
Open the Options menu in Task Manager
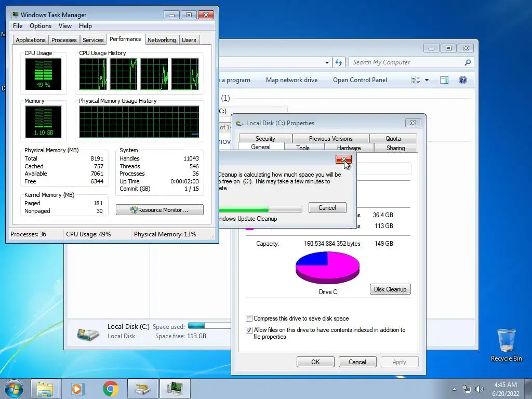coord(41,26)
